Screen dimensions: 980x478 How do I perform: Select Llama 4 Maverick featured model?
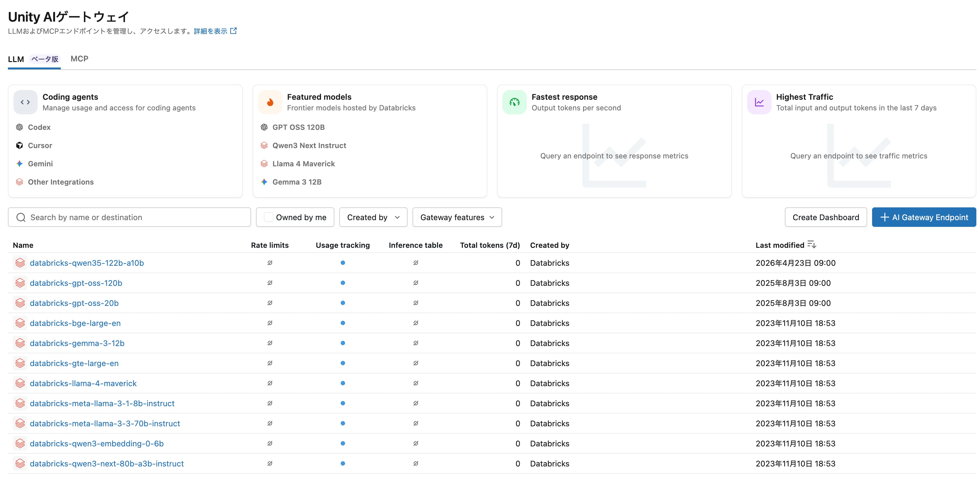point(304,164)
